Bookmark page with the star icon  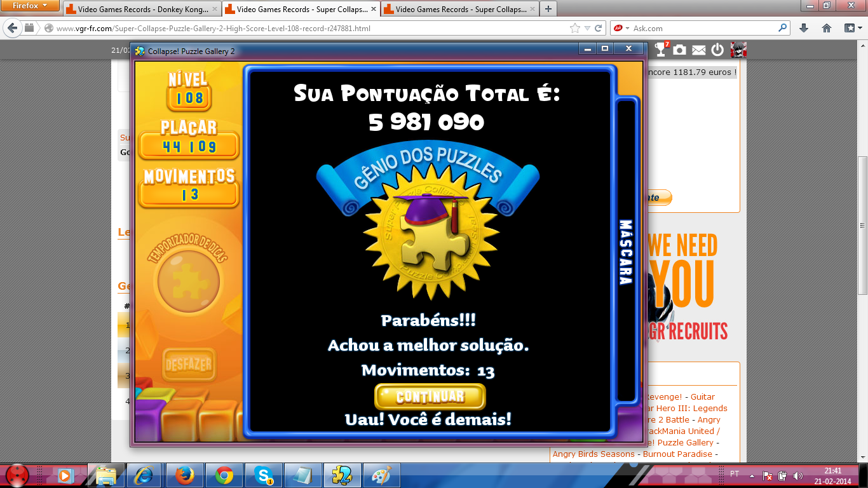[575, 28]
